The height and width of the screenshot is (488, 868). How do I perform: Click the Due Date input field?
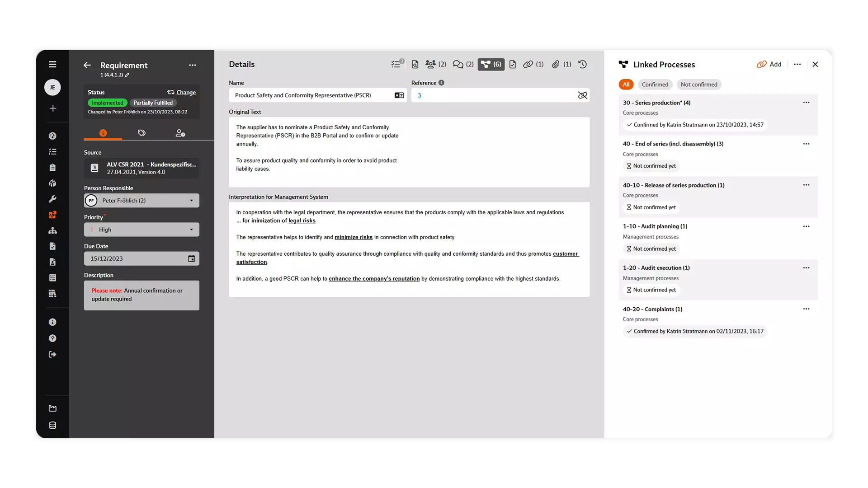pos(142,258)
